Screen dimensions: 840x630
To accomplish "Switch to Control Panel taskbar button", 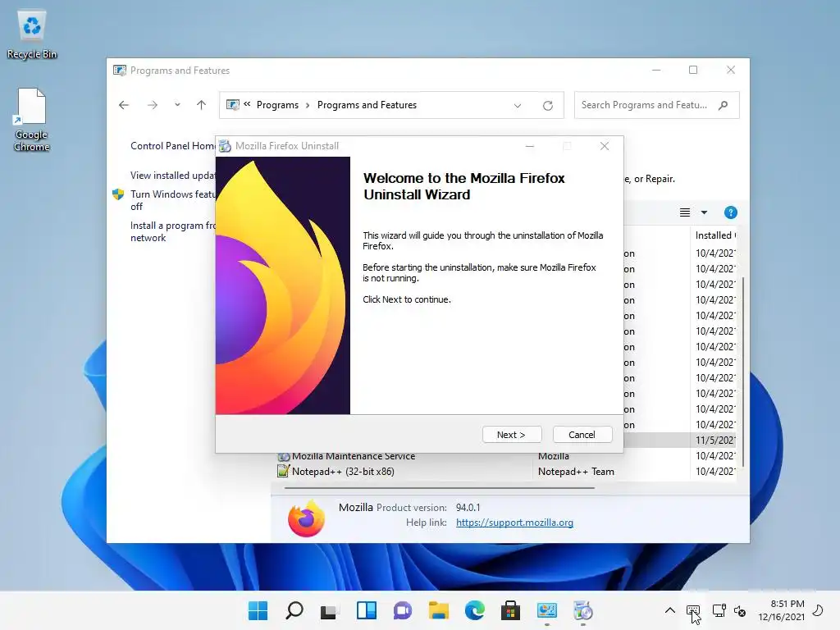I will [547, 610].
